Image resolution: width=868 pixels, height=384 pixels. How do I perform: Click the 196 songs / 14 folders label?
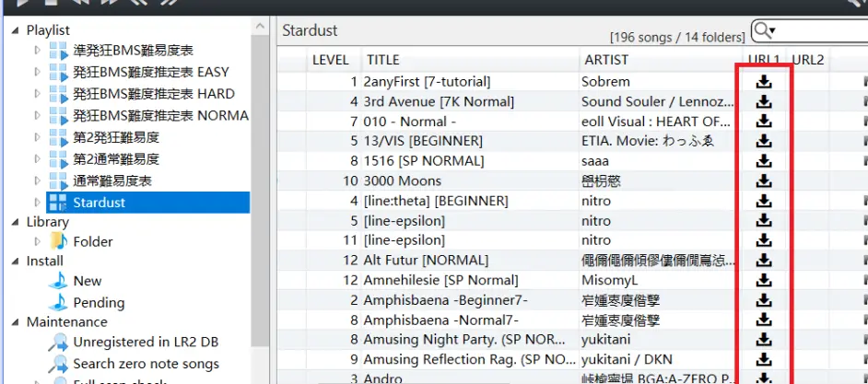(x=677, y=37)
